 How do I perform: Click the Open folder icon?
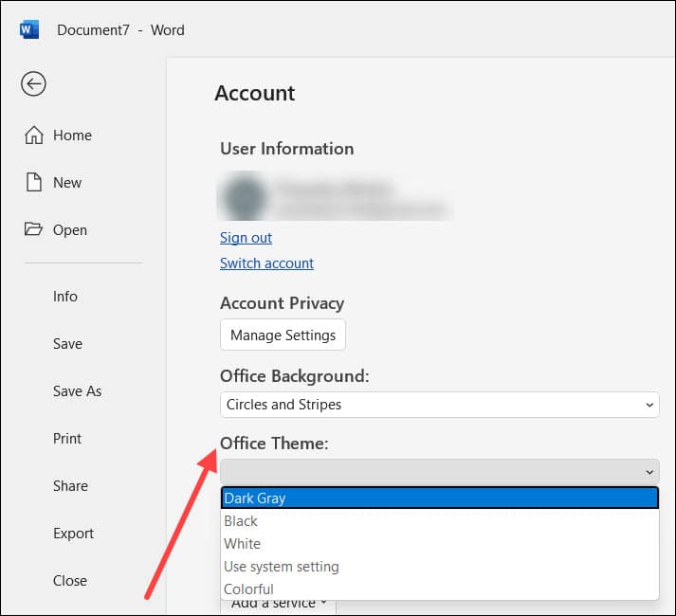33,229
